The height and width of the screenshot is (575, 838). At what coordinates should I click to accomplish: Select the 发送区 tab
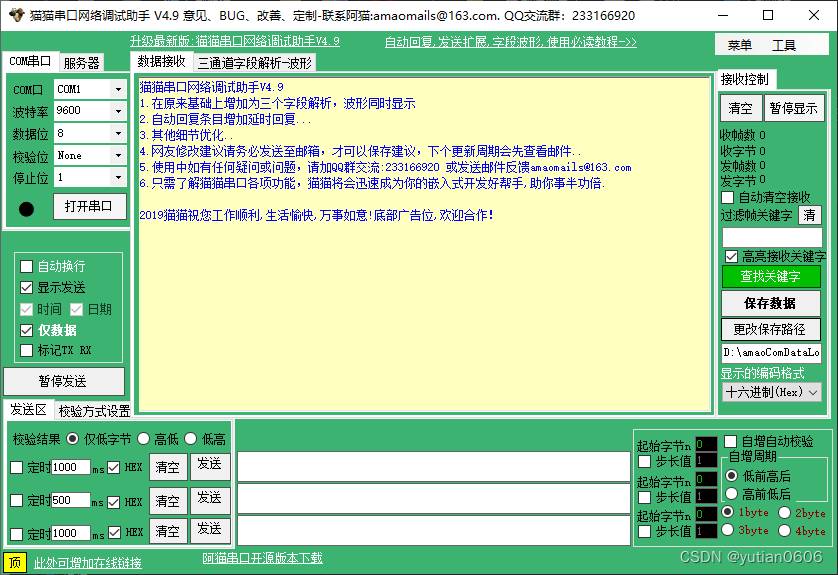coord(28,410)
